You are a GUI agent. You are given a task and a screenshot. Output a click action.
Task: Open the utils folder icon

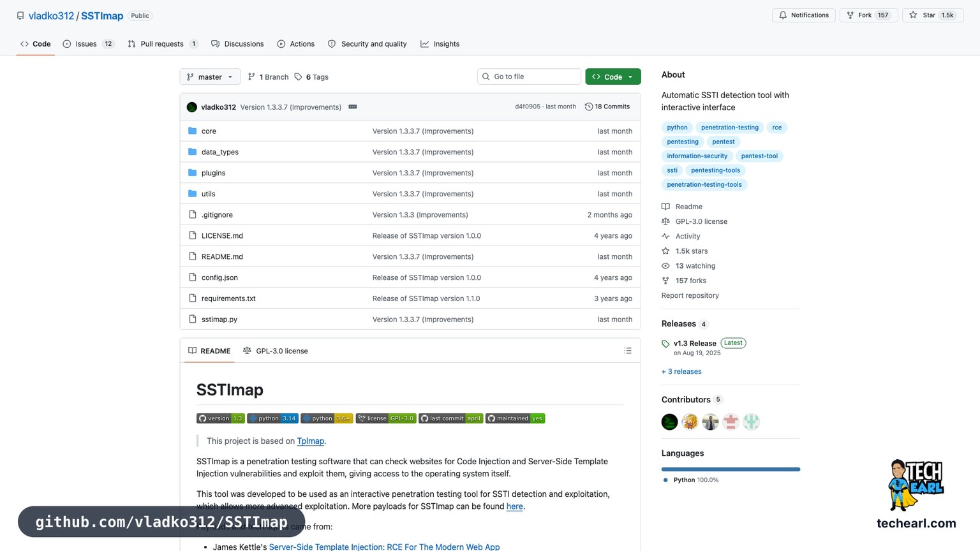192,194
